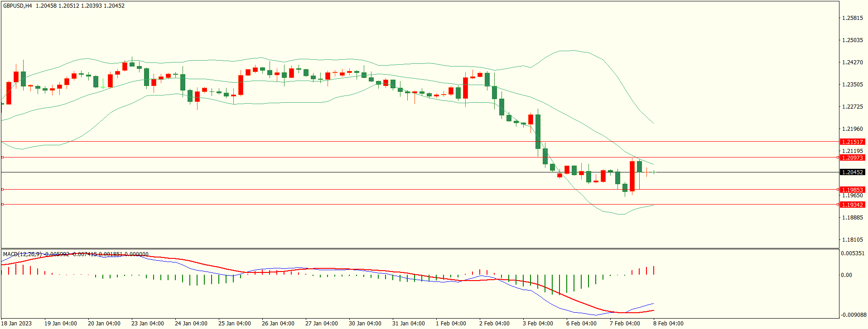
Task: Click the 23 Jan 04:00 time label
Action: [x=147, y=323]
